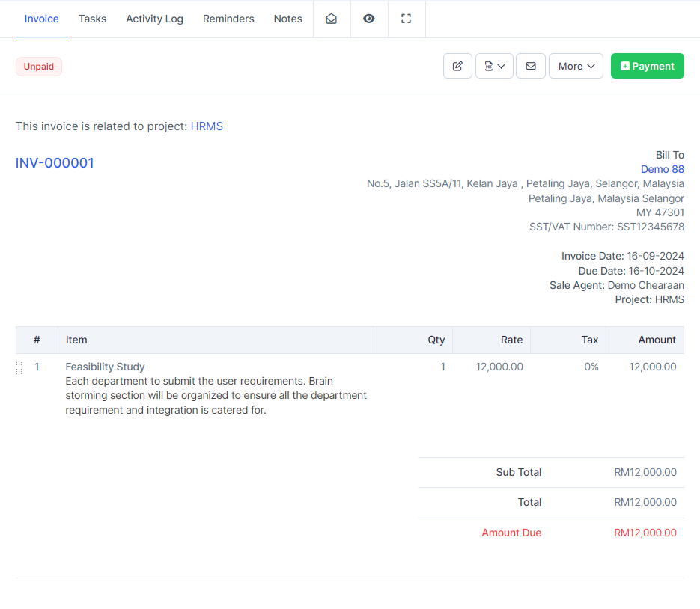Open the Activity Log tab

[154, 19]
